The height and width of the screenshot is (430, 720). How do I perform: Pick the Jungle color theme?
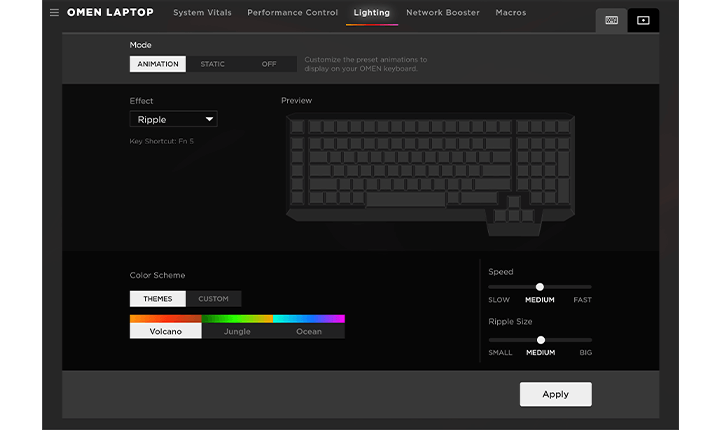(x=237, y=331)
